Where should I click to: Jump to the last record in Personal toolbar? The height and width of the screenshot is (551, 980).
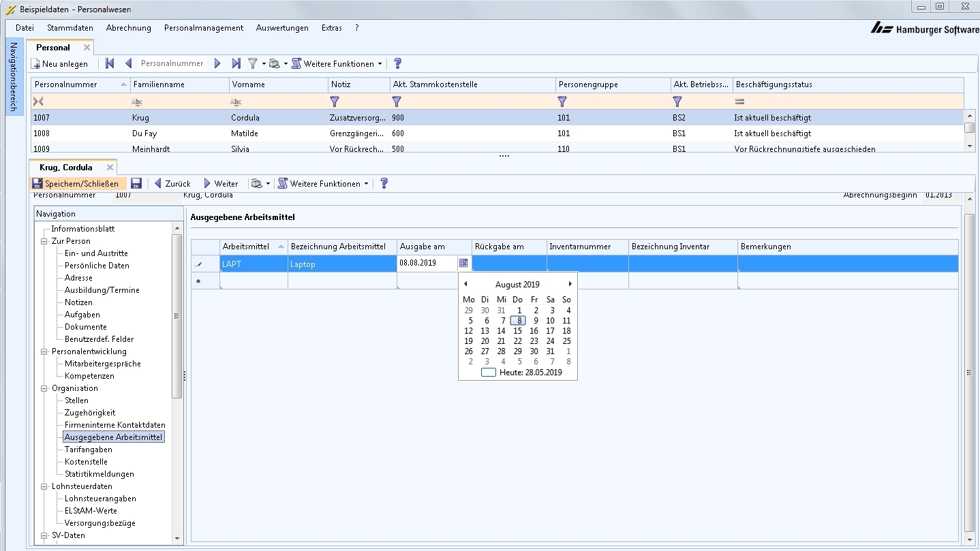point(236,63)
